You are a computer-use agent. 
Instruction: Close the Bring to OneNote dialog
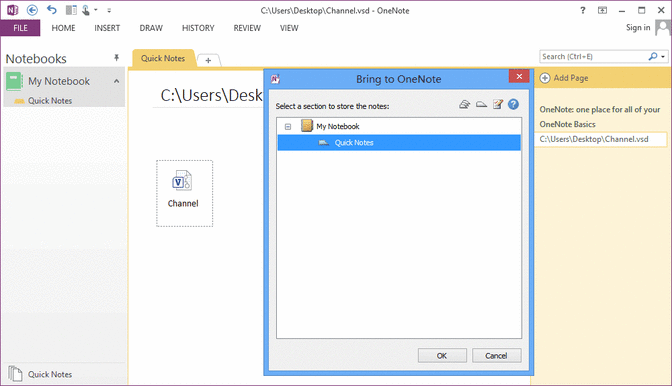point(519,76)
